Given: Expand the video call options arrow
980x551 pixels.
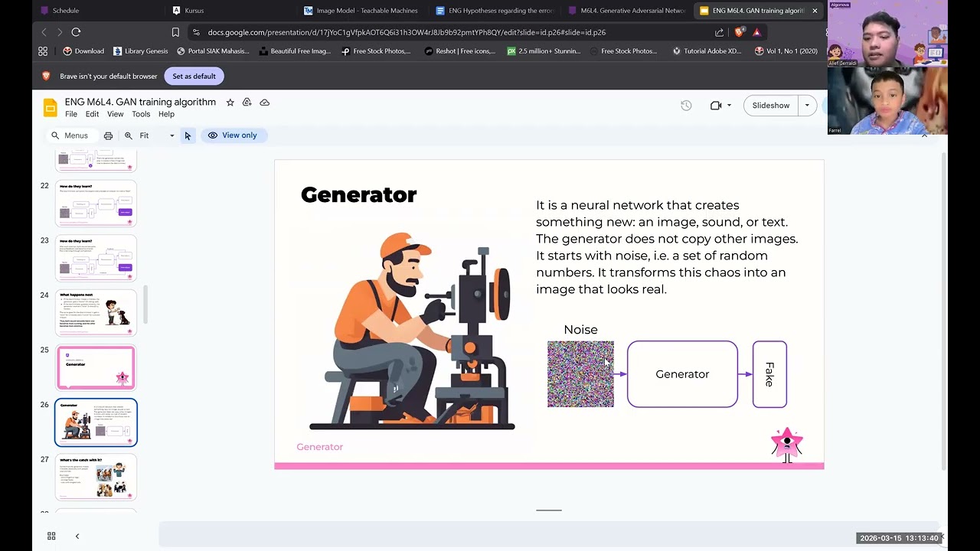Looking at the screenshot, I should click(x=729, y=106).
